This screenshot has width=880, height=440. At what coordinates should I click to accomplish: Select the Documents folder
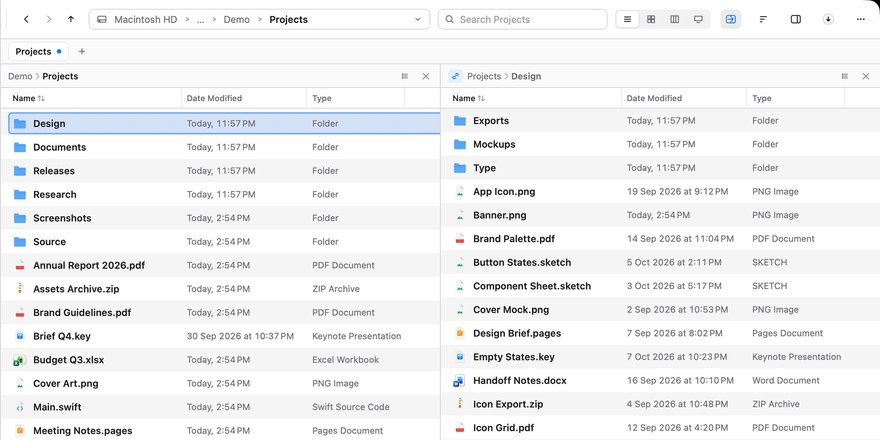tap(220, 147)
